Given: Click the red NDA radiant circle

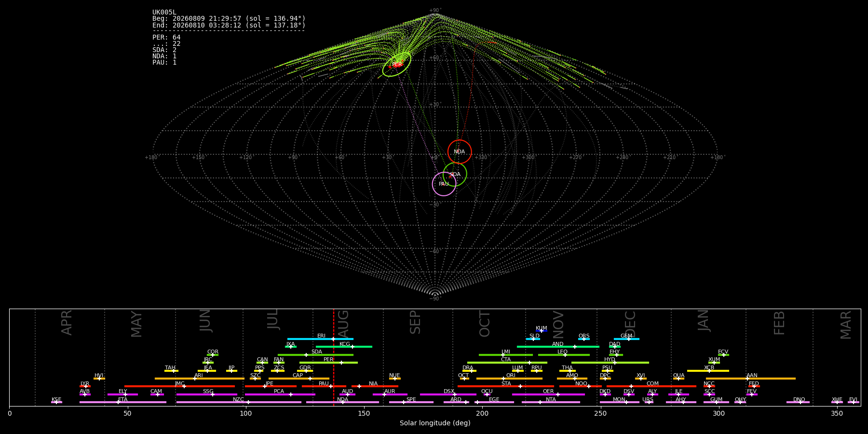Looking at the screenshot, I should point(460,152).
